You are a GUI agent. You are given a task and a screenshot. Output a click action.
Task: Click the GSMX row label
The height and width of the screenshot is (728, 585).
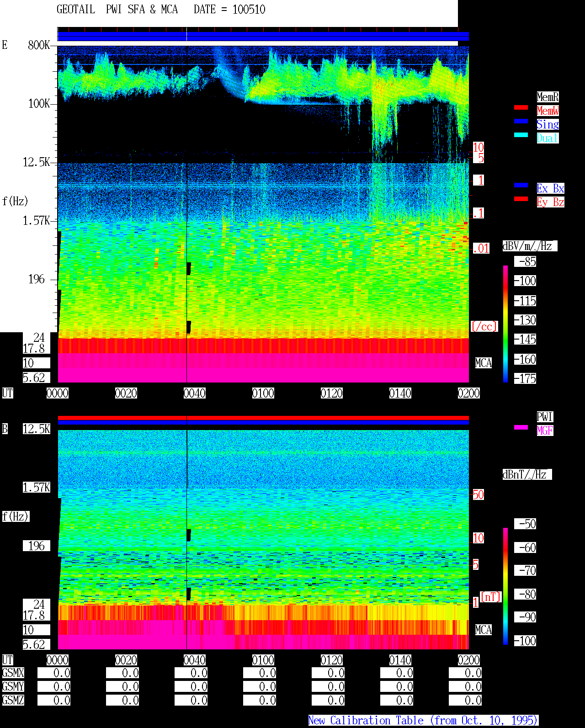point(13,673)
